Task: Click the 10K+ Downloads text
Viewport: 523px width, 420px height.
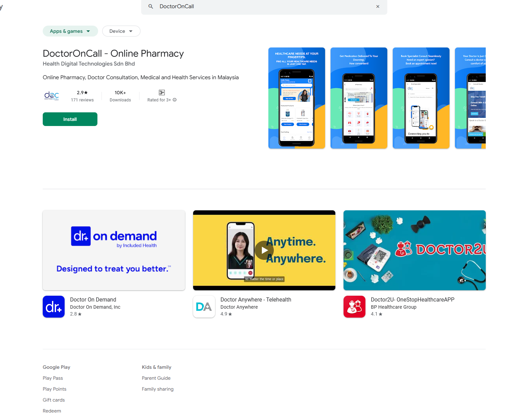Action: [x=120, y=96]
